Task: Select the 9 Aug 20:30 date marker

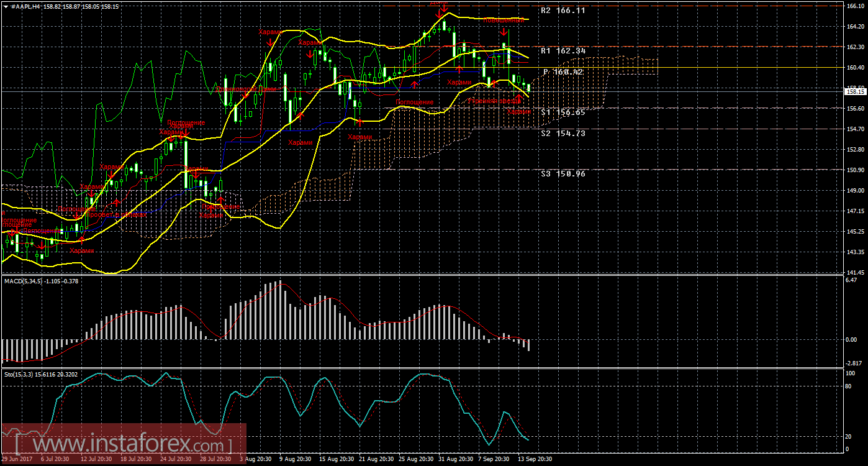Action: coord(295,459)
